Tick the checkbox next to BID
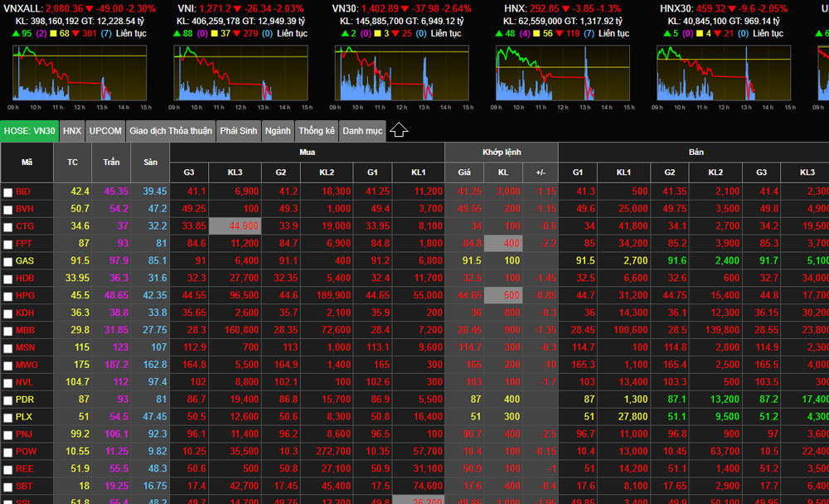Viewport: 829px width, 504px height. 7,191
